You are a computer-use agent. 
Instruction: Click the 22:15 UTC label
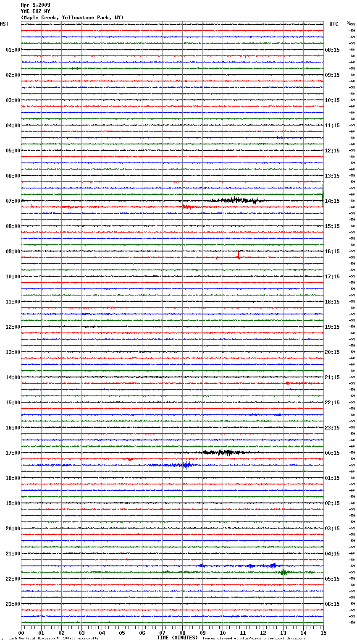tap(332, 403)
